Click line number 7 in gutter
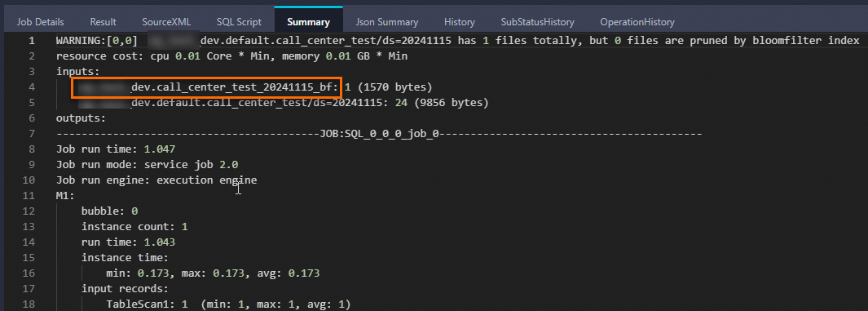Screen dimensions: 868x311 point(32,134)
